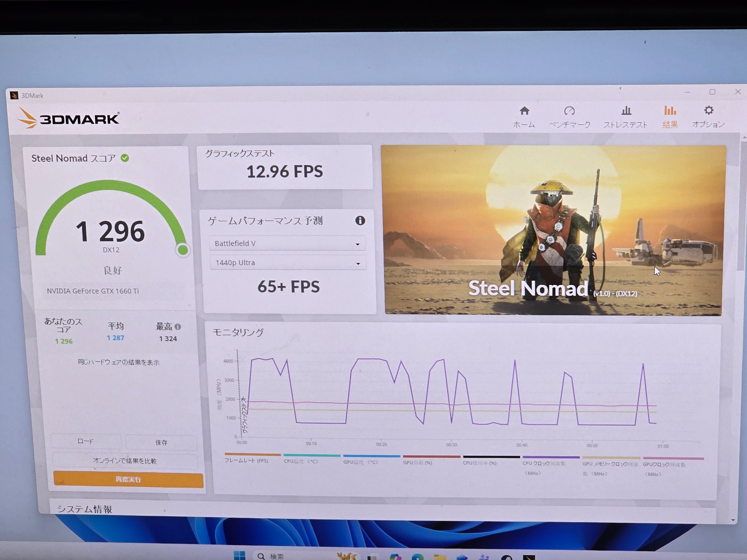The height and width of the screenshot is (560, 747).
Task: Open the Home (ホーム) icon
Action: pos(524,111)
